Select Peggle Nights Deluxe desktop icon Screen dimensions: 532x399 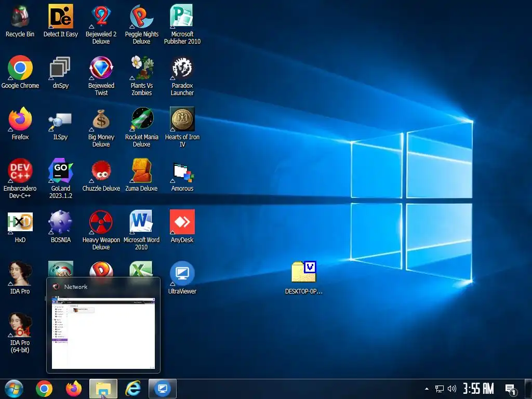[141, 24]
